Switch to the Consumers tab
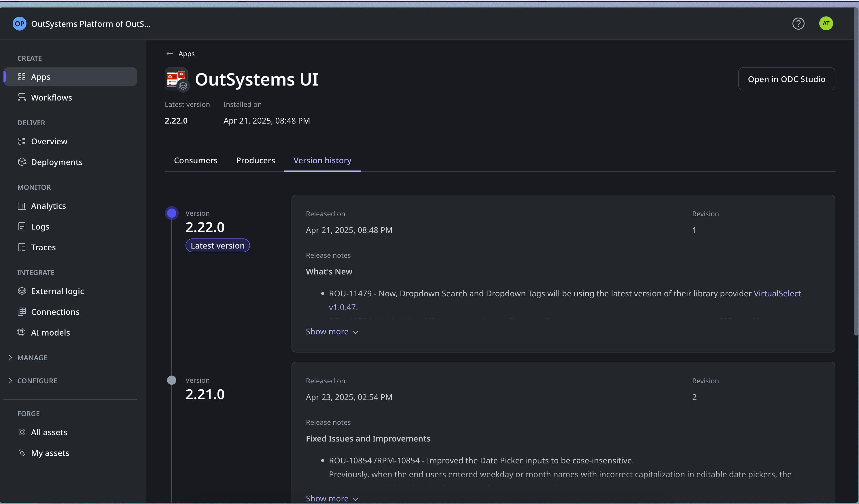859x504 pixels. point(196,160)
